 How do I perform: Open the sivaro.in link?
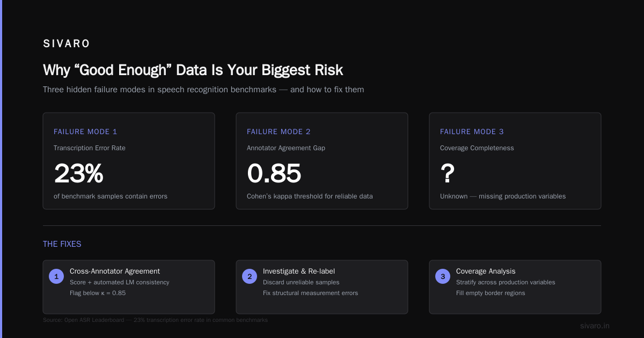(x=595, y=326)
